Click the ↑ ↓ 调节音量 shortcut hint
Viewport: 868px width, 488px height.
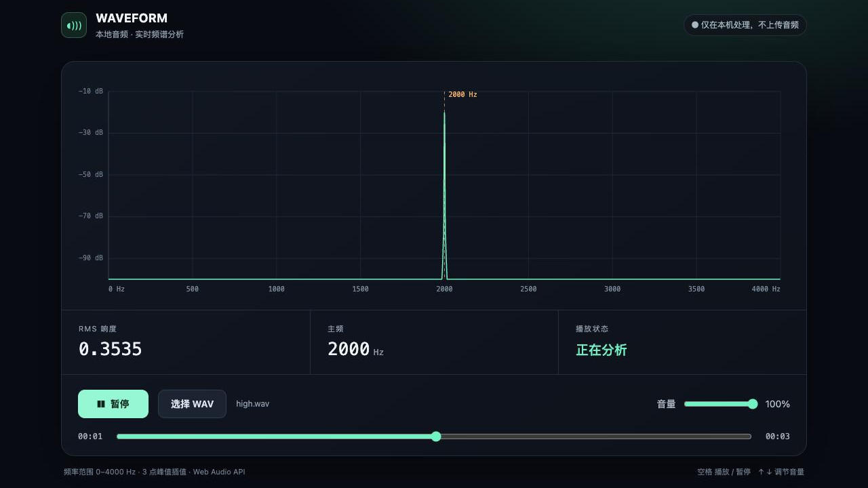[x=781, y=472]
